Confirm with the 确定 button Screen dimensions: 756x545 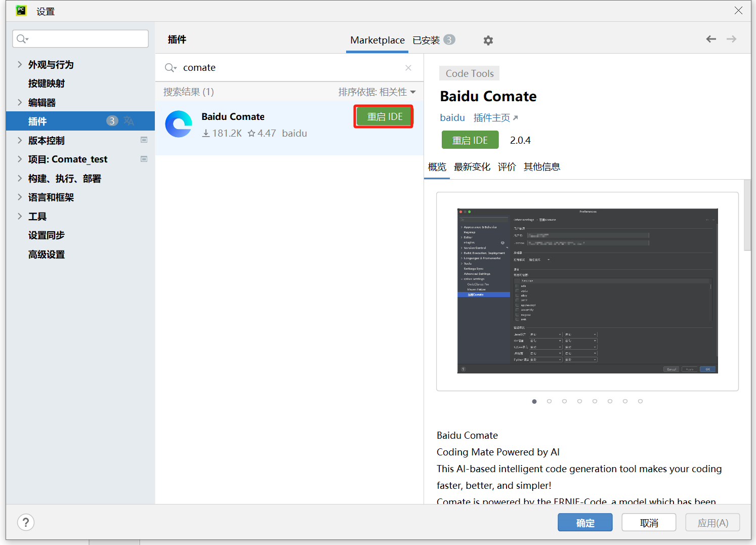point(585,523)
